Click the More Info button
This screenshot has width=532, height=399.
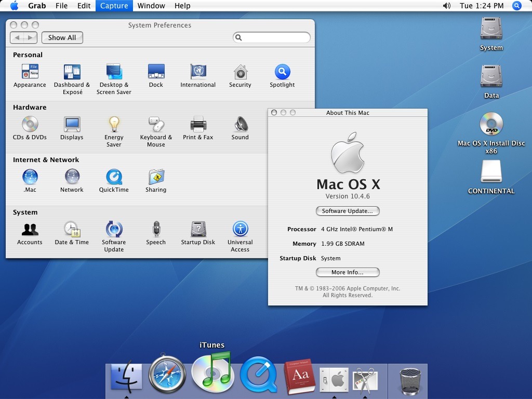point(347,272)
